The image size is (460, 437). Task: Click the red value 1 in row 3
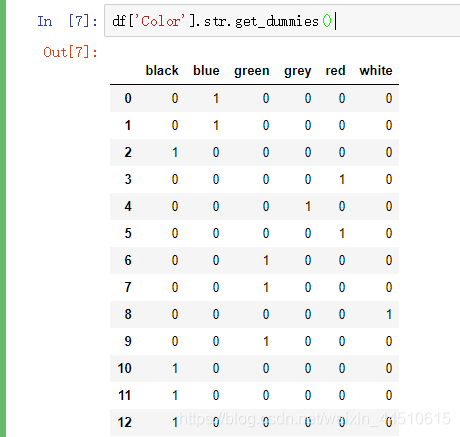(x=342, y=179)
